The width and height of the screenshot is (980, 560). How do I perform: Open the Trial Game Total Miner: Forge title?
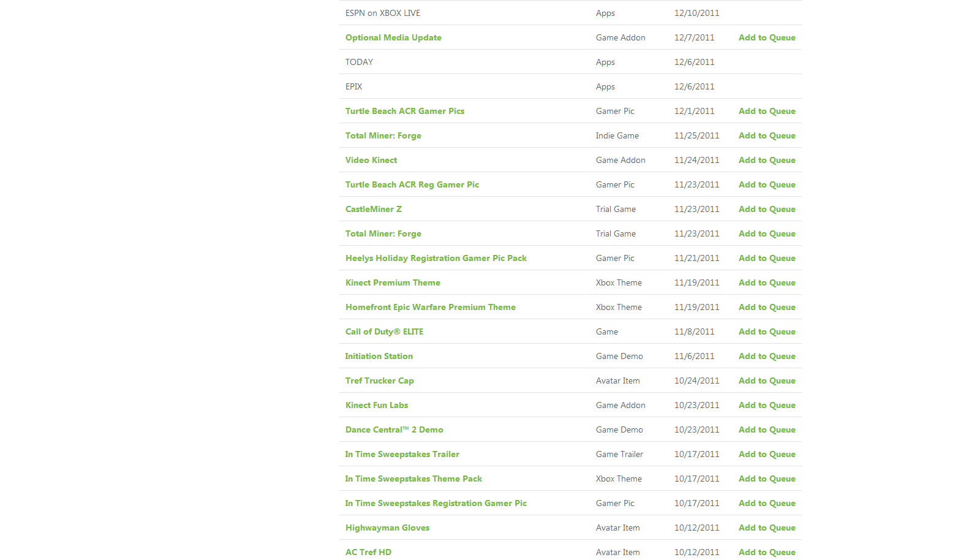point(383,233)
